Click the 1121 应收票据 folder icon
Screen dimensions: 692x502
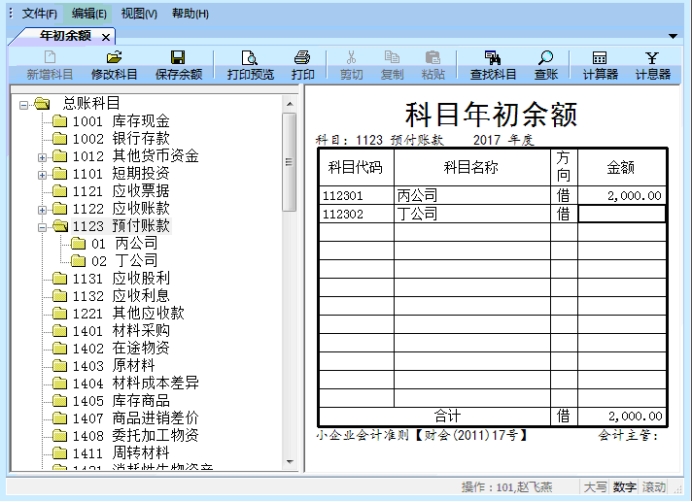click(60, 191)
